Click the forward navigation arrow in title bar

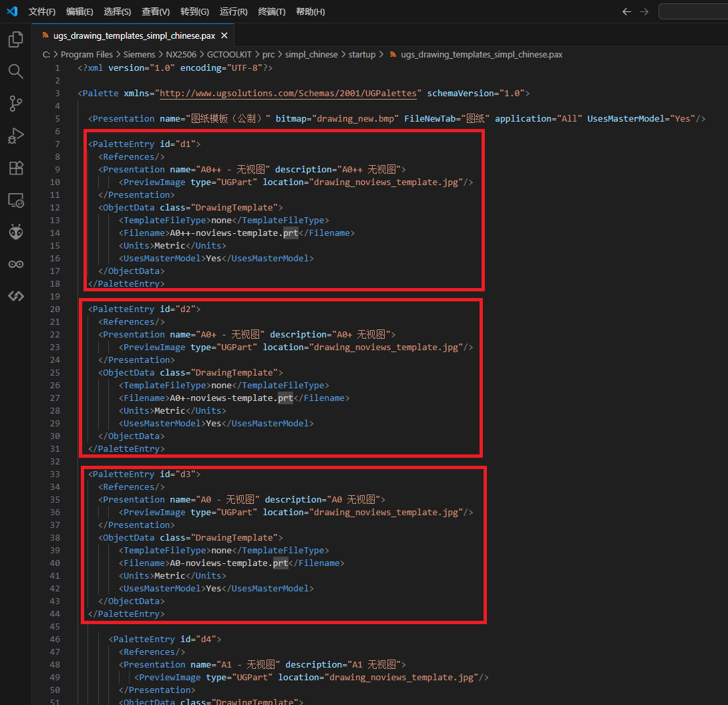click(644, 11)
